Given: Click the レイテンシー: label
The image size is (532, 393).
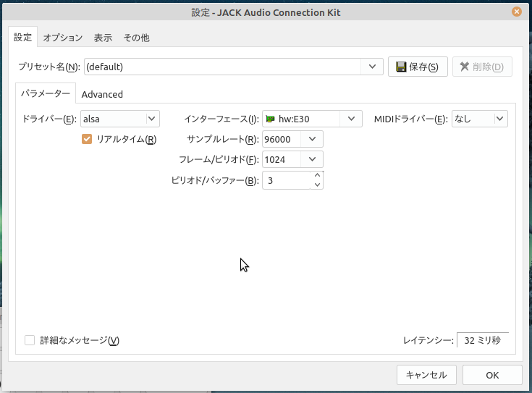Looking at the screenshot, I should click(x=428, y=340).
